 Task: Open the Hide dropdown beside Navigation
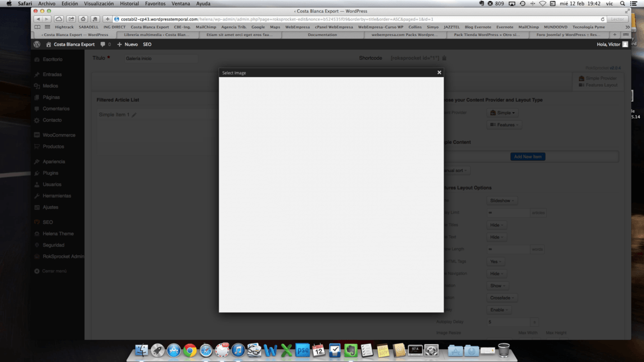click(496, 273)
